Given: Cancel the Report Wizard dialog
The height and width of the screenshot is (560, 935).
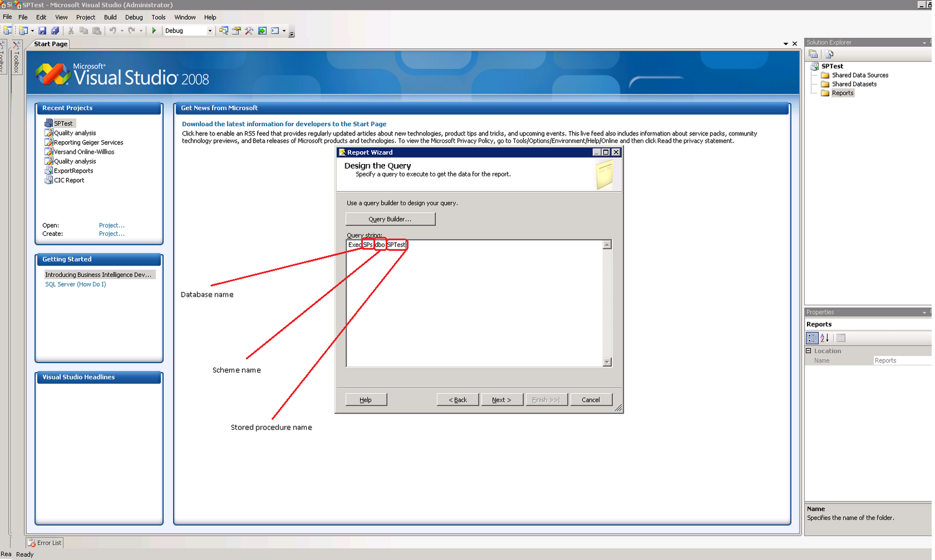Looking at the screenshot, I should [x=591, y=400].
